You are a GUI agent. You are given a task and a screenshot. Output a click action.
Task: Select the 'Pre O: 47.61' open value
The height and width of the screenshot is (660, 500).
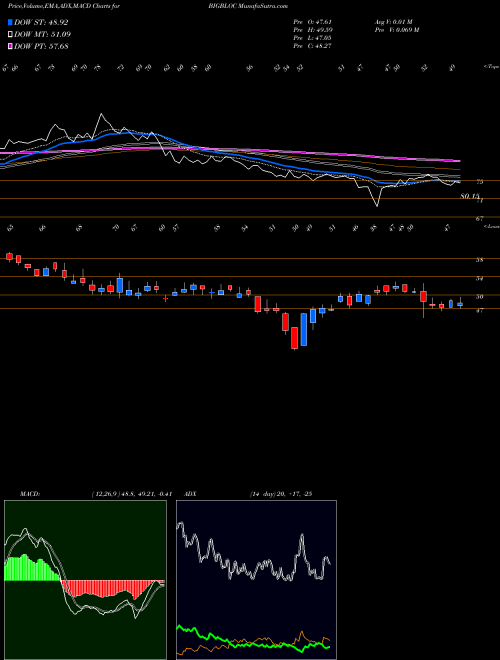pyautogui.click(x=313, y=22)
